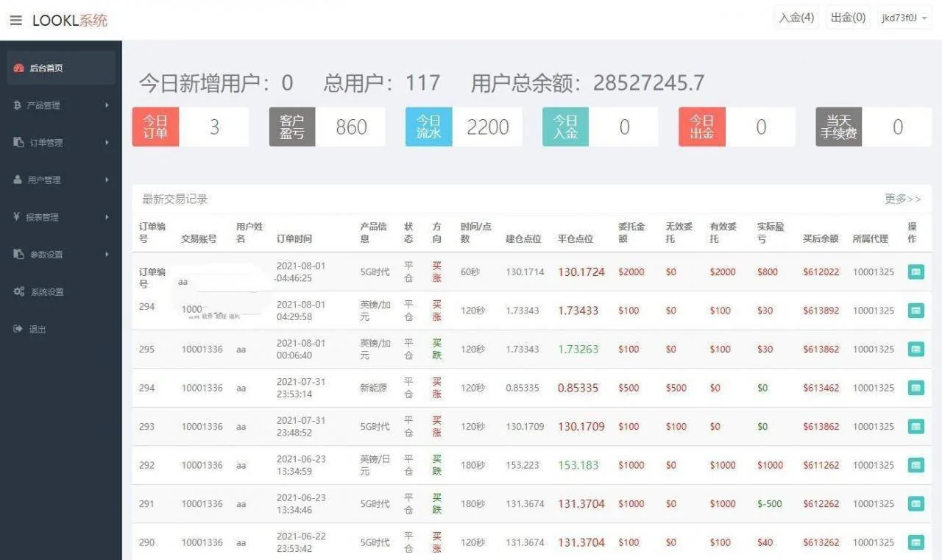Screen dimensions: 942x560
Task: Select the 后台首页 menu item
Action: click(x=44, y=67)
